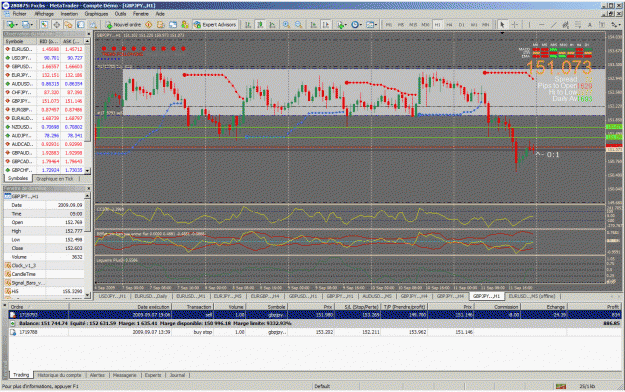Select the cursor arrow tool

click(502, 25)
